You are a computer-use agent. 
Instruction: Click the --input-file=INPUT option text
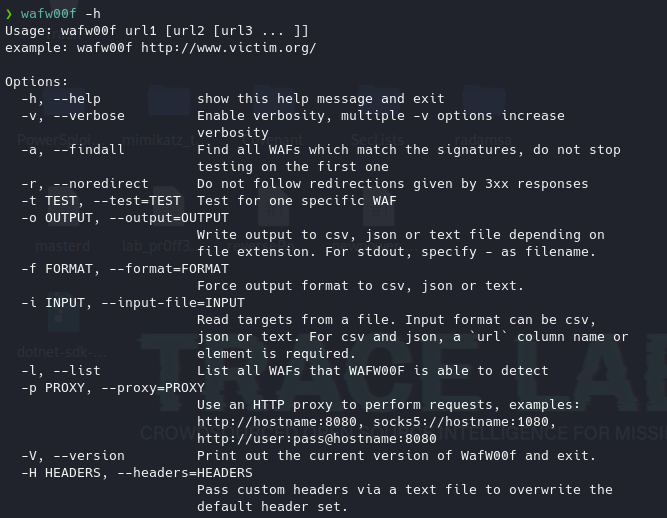coord(173,303)
